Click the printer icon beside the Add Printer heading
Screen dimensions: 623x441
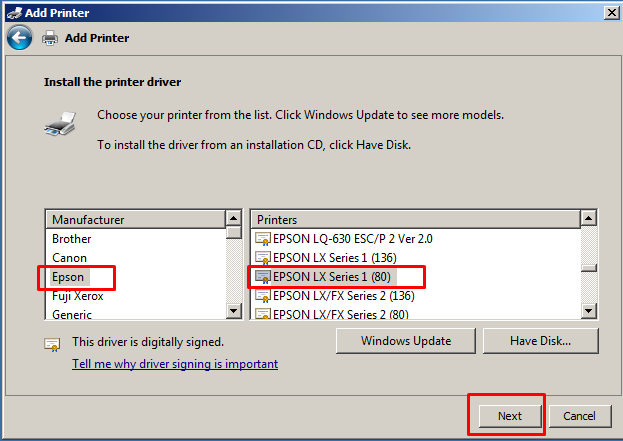tap(50, 38)
